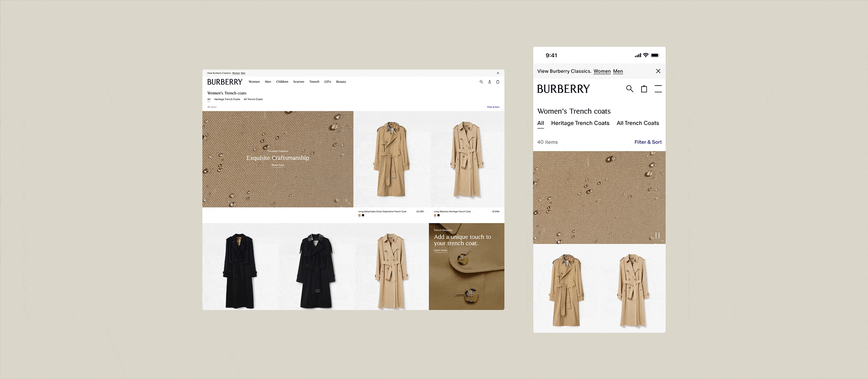Follow the Men link in desktop banner
The height and width of the screenshot is (379, 868).
point(243,73)
